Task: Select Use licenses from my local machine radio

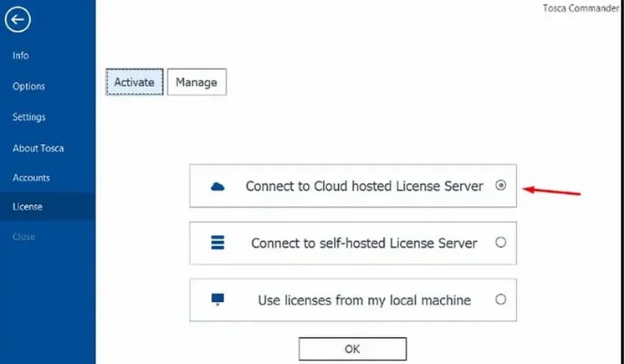Action: coord(500,300)
